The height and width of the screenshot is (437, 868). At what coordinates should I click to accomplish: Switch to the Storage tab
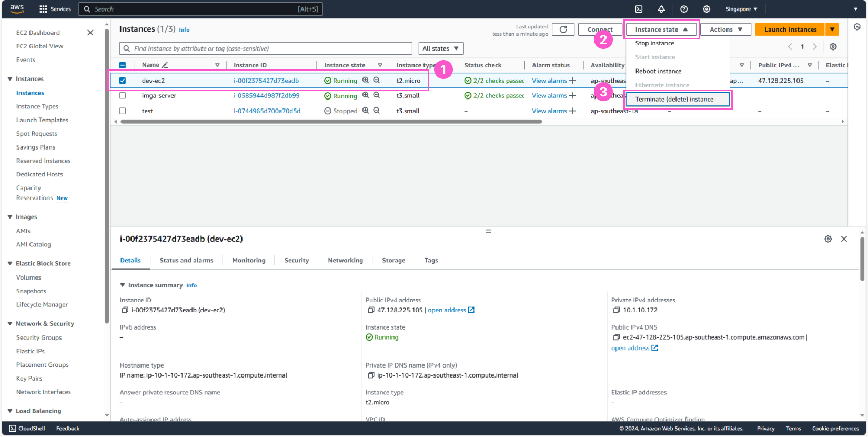[393, 260]
